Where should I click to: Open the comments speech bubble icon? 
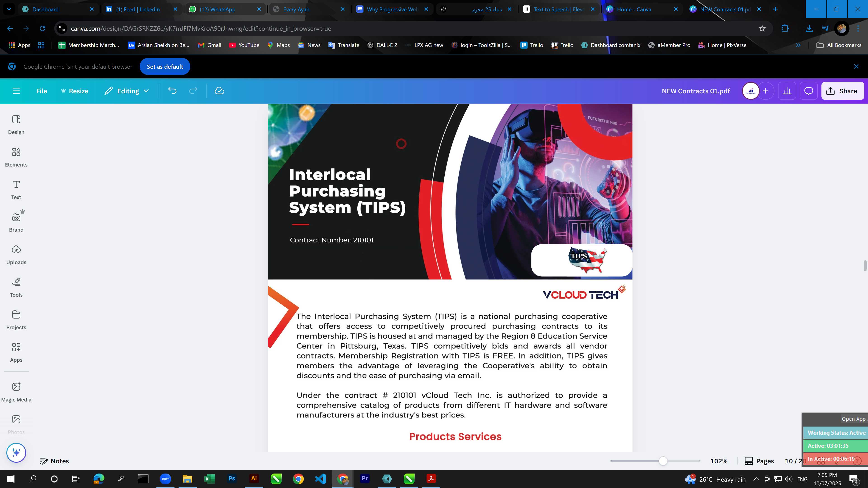click(809, 91)
